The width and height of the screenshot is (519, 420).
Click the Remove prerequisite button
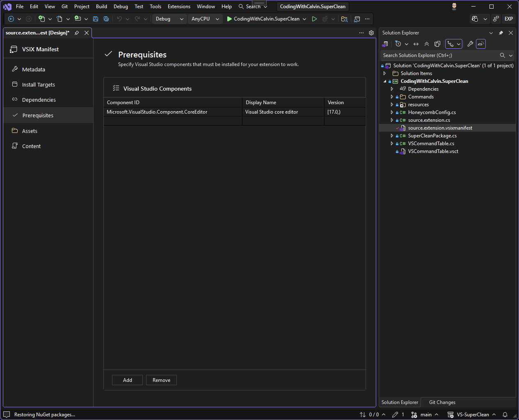[161, 380]
